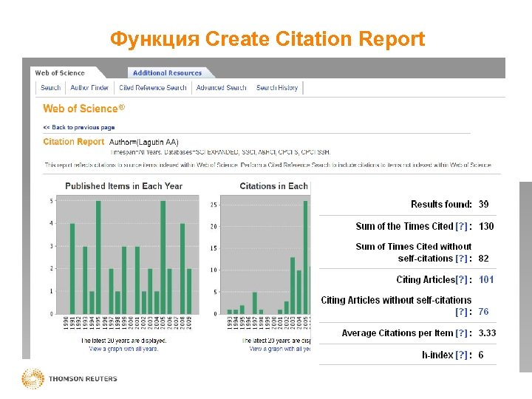The width and height of the screenshot is (532, 399).
Task: Click Average Citations per Item value 3.33
Action: 487,333
